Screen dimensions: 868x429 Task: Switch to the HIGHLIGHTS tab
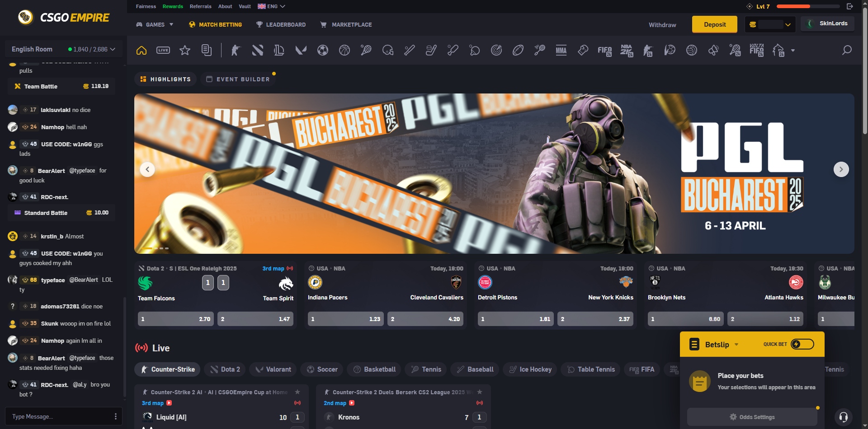(165, 79)
